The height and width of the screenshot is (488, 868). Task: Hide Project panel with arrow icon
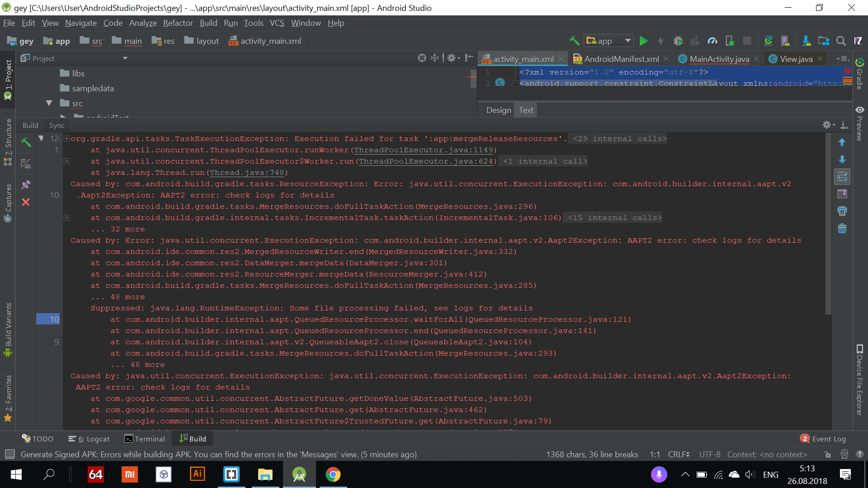(469, 58)
